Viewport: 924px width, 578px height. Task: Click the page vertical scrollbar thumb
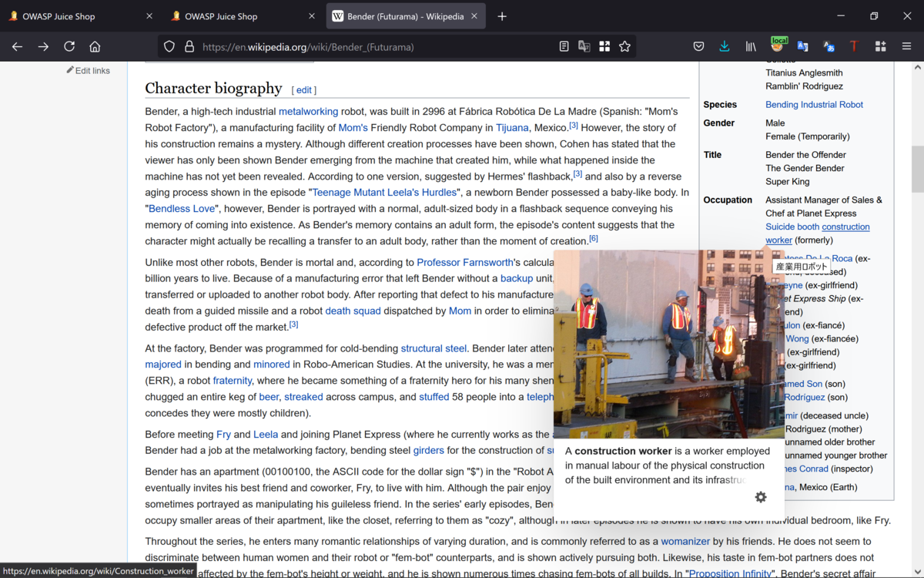click(x=917, y=169)
